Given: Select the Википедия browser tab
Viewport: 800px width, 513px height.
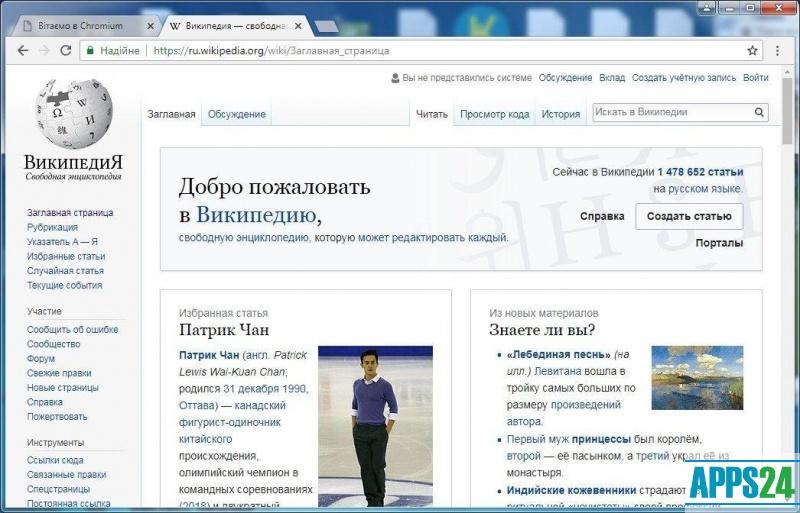Looking at the screenshot, I should point(236,26).
